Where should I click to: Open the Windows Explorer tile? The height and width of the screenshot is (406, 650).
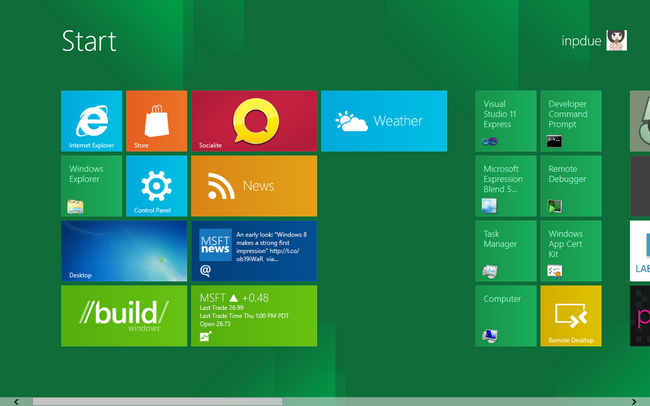(x=92, y=186)
